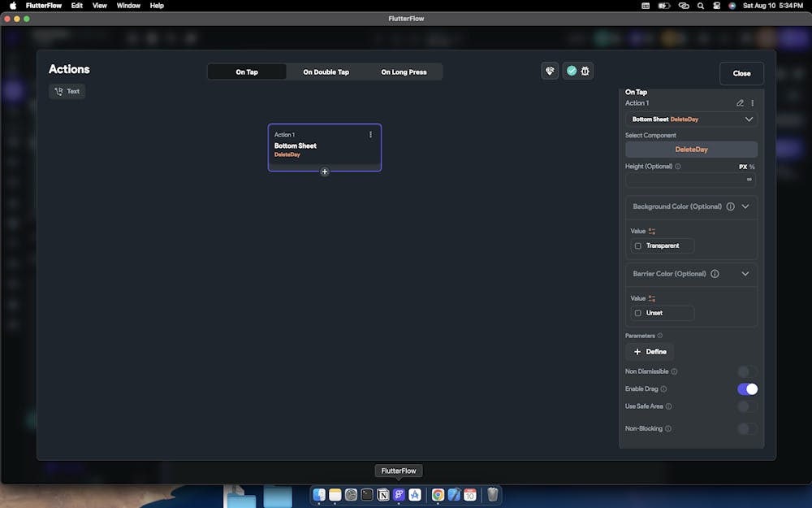
Task: Open Terminal from the dock
Action: 367,494
